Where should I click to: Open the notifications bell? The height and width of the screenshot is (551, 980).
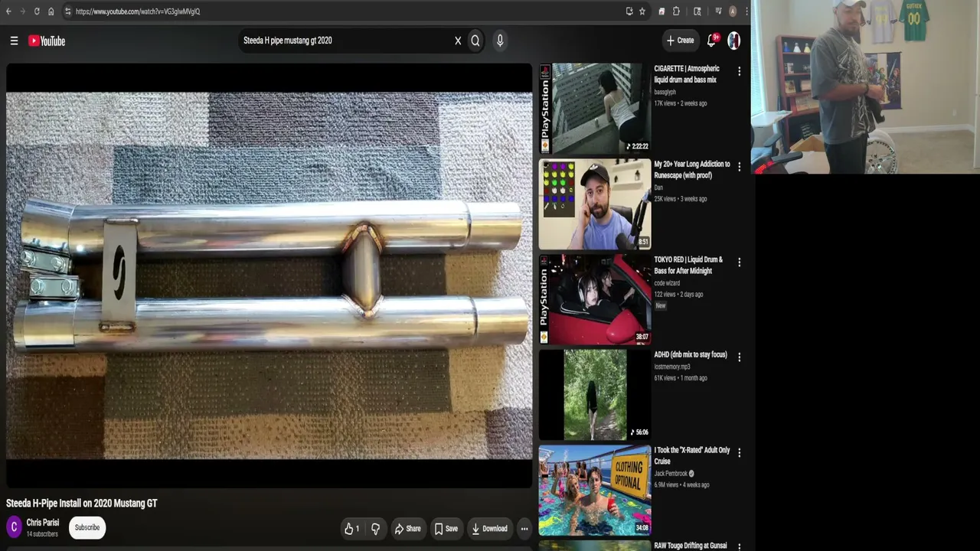click(x=711, y=41)
